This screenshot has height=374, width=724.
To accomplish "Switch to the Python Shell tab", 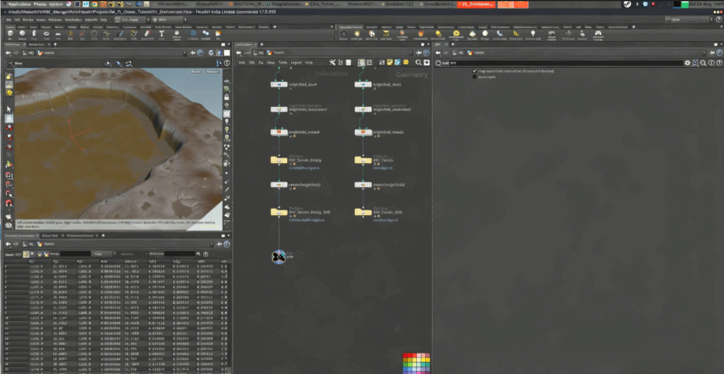I will tap(49, 235).
